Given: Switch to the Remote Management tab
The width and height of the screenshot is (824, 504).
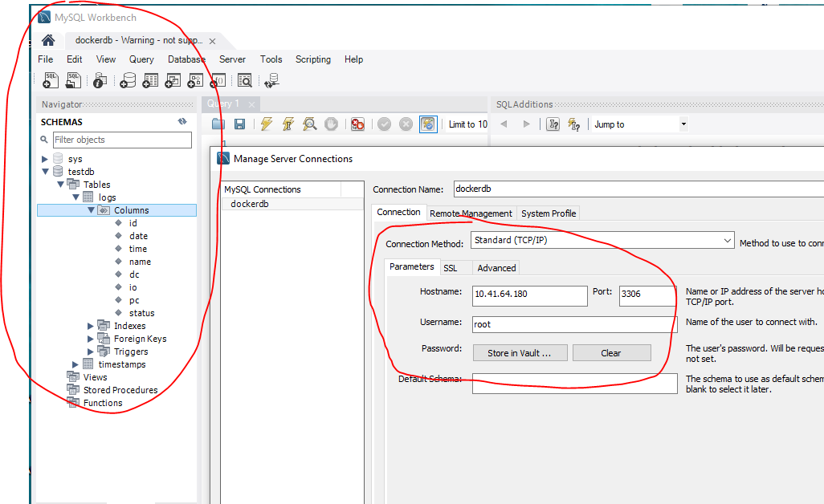Looking at the screenshot, I should 471,213.
